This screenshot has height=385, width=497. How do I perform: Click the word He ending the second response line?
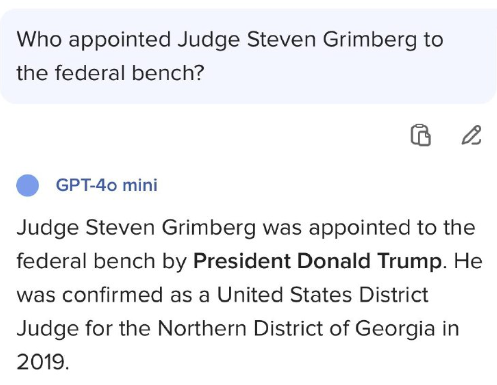(x=468, y=261)
